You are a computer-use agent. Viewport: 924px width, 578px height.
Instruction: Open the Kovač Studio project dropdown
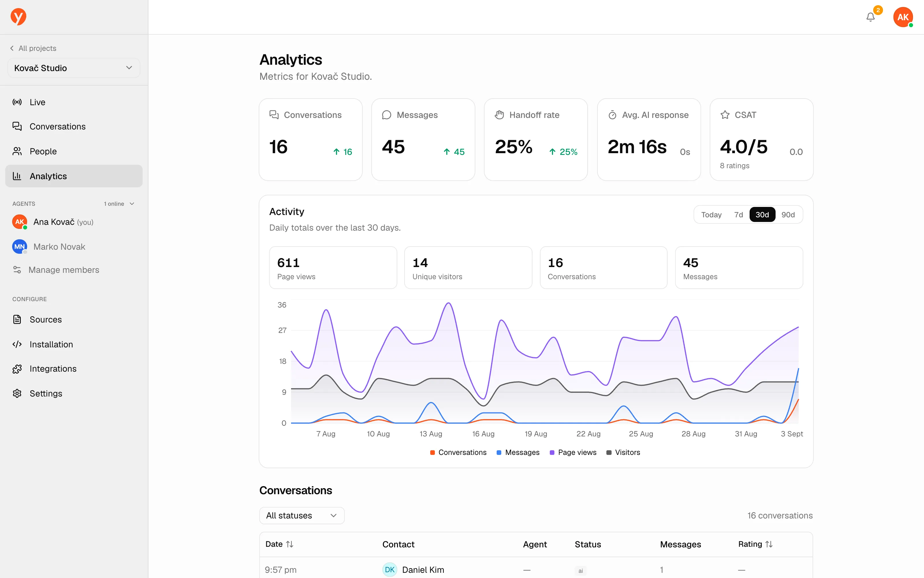coord(74,68)
